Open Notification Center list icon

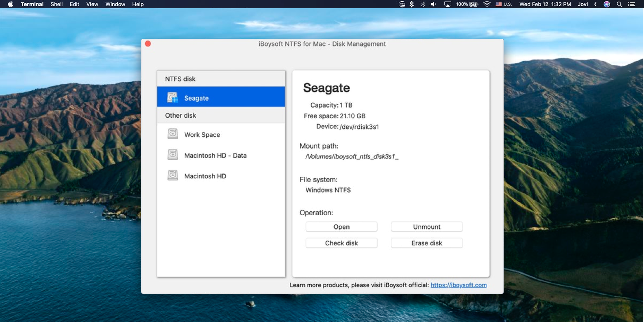632,4
